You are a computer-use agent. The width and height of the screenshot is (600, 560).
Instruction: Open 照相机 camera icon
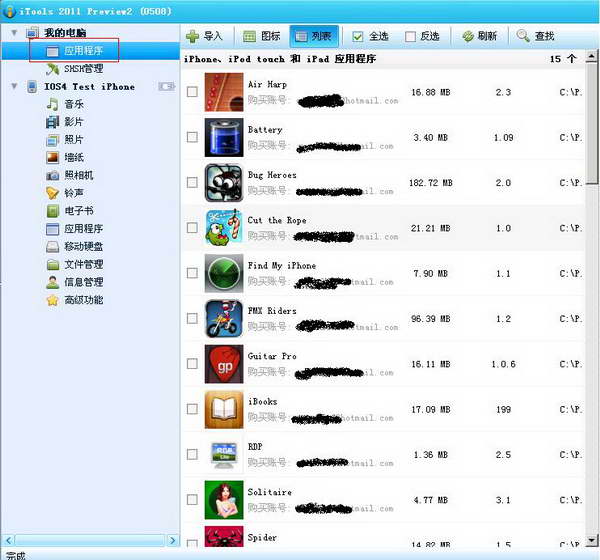[x=52, y=176]
